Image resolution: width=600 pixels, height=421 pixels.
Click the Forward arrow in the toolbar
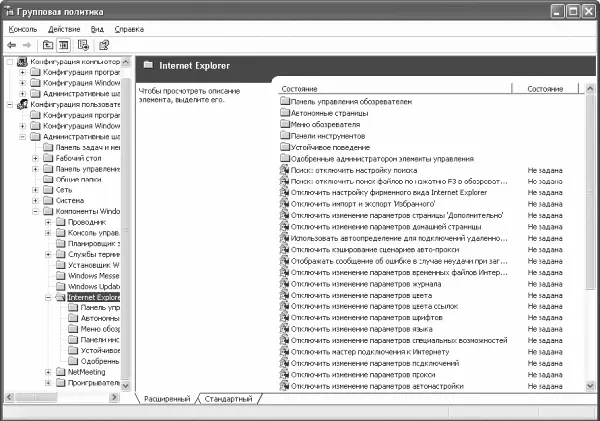[x=26, y=45]
